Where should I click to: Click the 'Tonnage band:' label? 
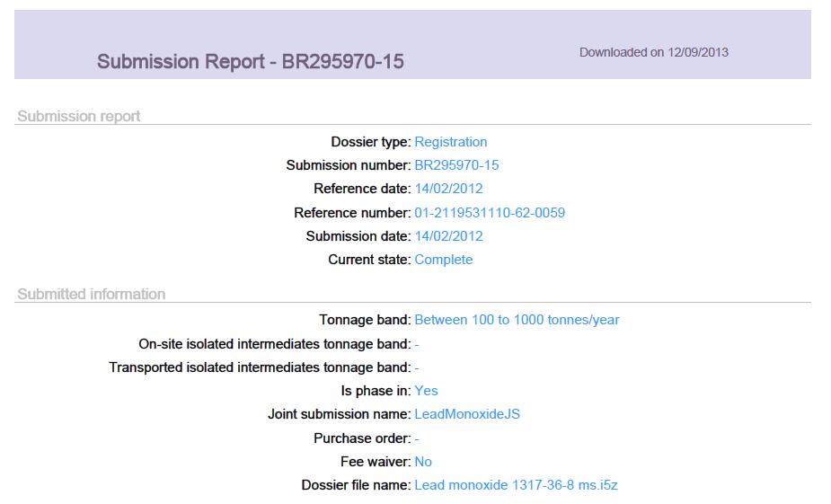tap(365, 320)
